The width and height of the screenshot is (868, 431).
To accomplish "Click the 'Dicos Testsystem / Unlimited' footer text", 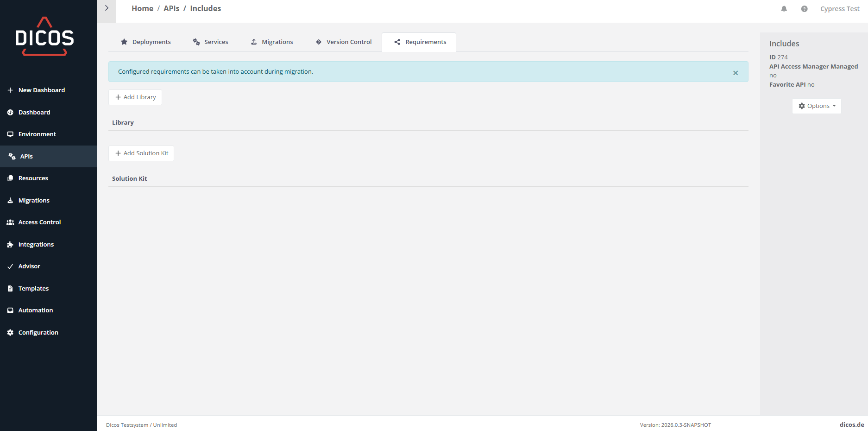I will pos(141,425).
